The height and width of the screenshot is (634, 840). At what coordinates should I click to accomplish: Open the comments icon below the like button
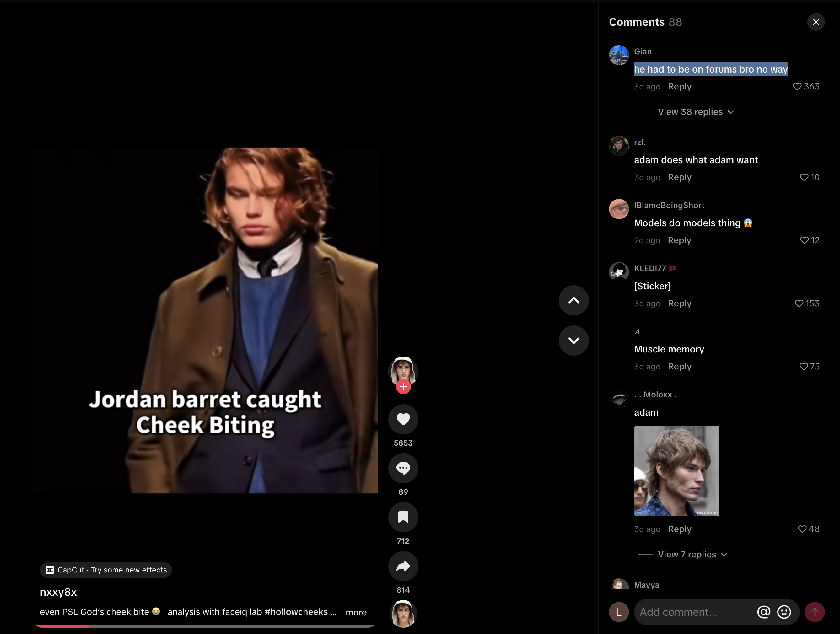pyautogui.click(x=403, y=468)
